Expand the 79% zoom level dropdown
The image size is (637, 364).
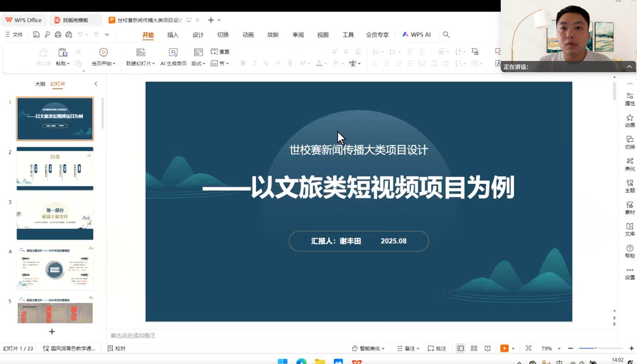click(559, 349)
